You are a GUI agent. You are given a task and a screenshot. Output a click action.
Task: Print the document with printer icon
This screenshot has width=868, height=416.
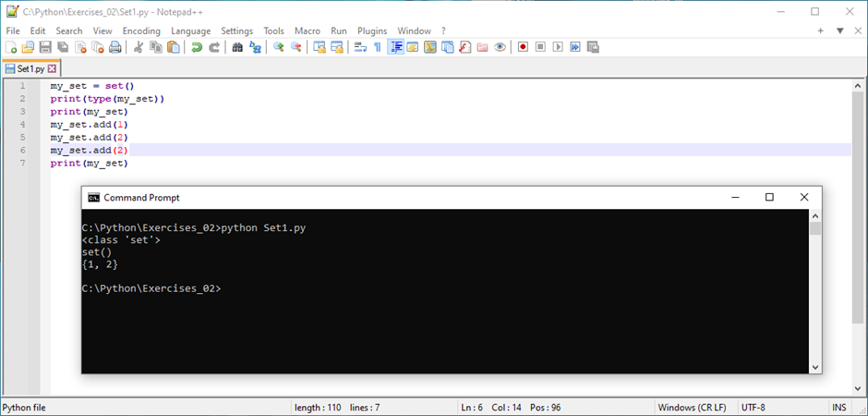[115, 47]
